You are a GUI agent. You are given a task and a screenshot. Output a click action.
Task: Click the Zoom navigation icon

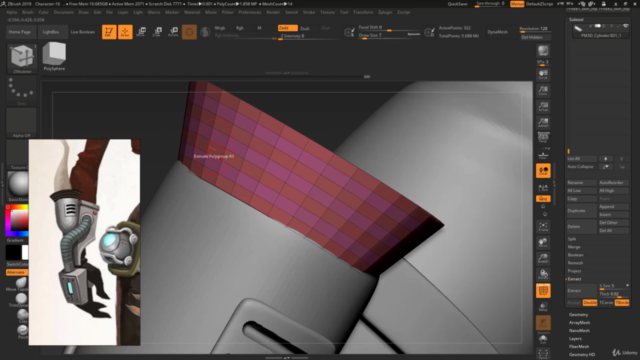click(543, 91)
